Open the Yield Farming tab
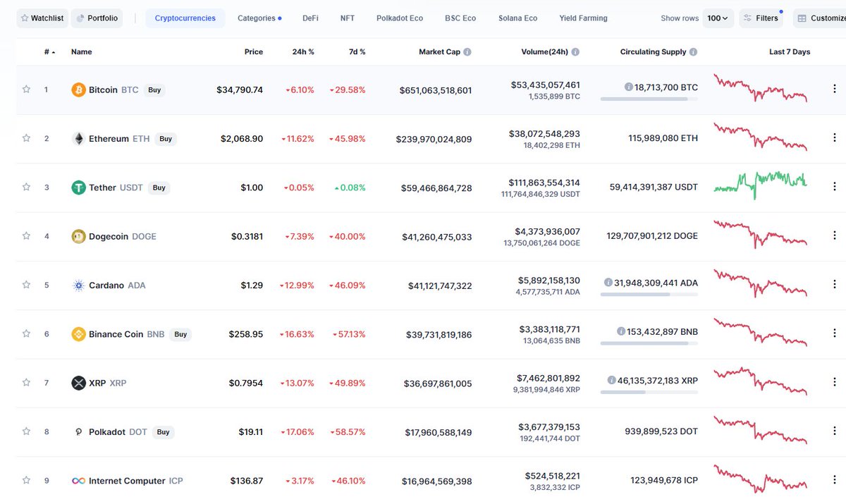This screenshot has width=846, height=504. click(583, 18)
